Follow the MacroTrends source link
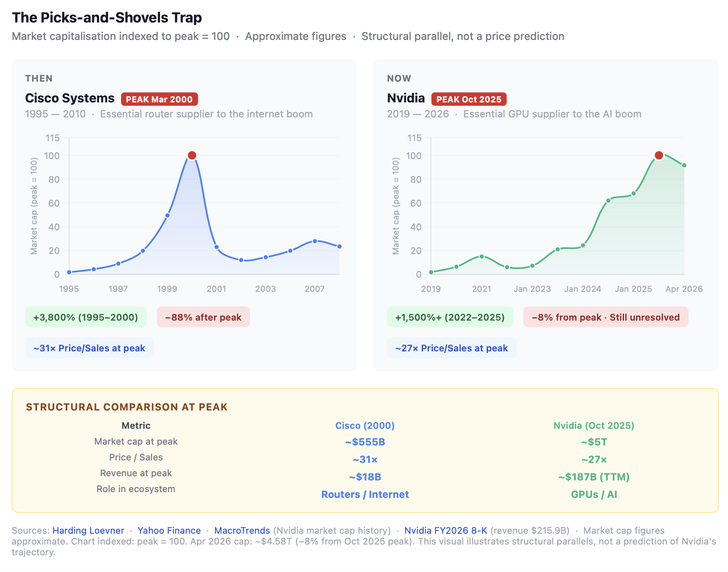The width and height of the screenshot is (728, 572). pyautogui.click(x=242, y=530)
